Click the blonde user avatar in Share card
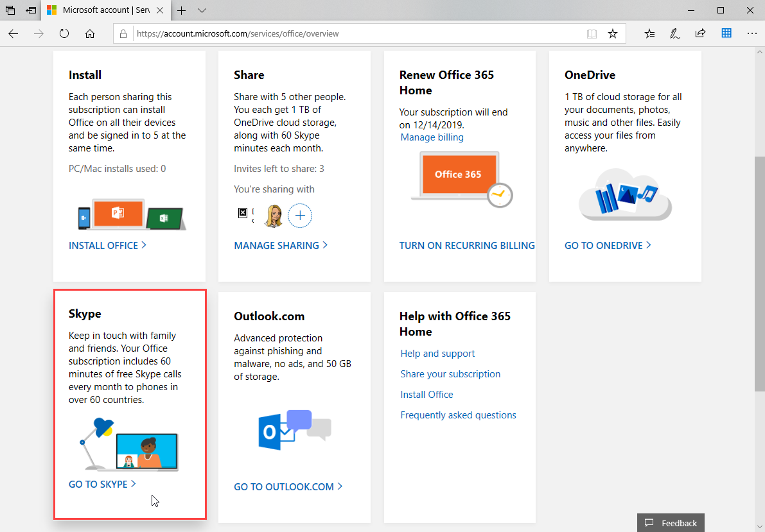765x532 pixels. [x=274, y=216]
